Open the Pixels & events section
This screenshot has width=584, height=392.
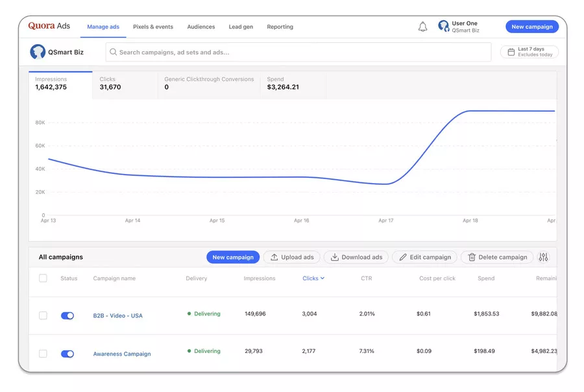153,27
